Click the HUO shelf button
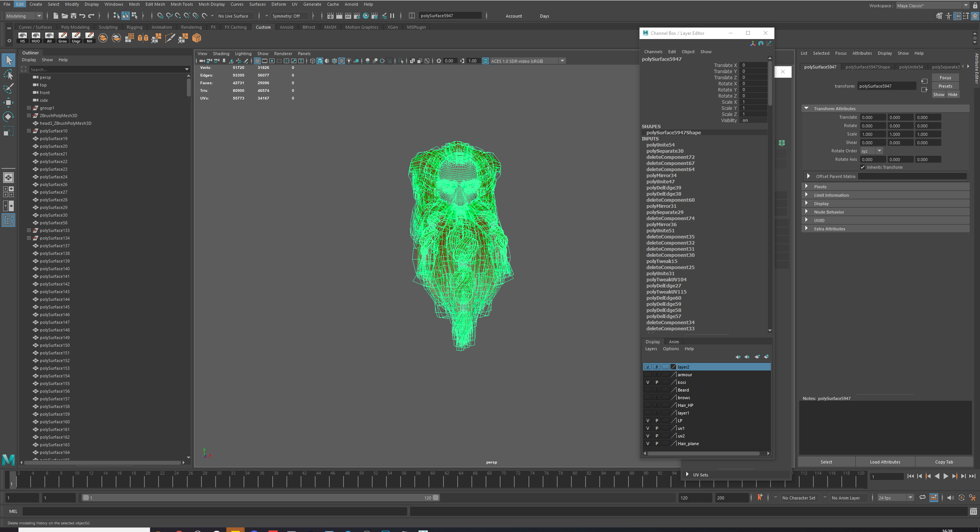 [36, 38]
